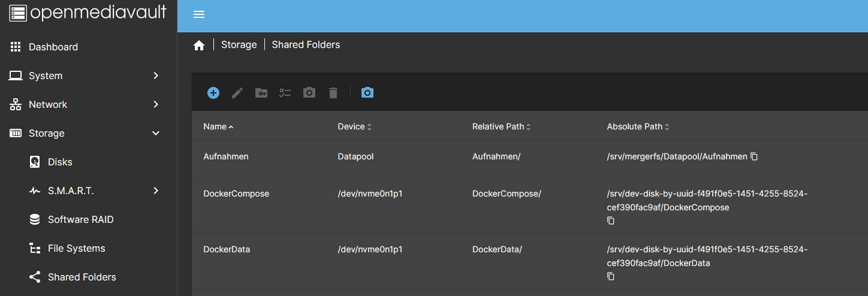The image size is (868, 296).
Task: Collapse the Storage menu chevron
Action: 156,133
